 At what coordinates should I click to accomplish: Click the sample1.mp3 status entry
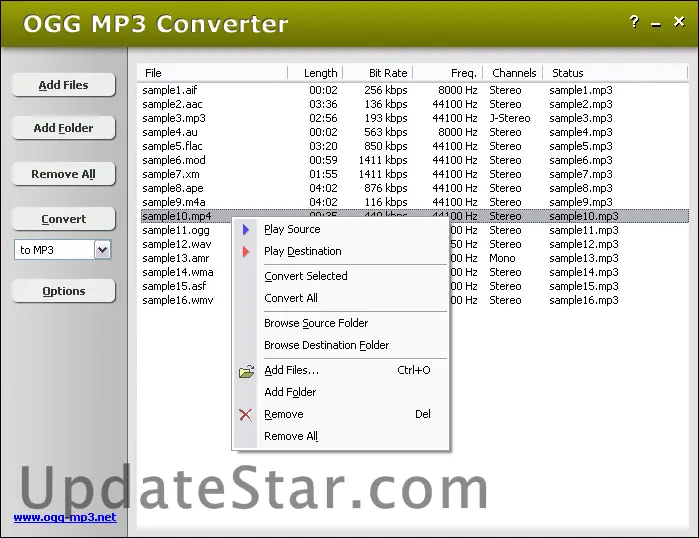[x=580, y=90]
